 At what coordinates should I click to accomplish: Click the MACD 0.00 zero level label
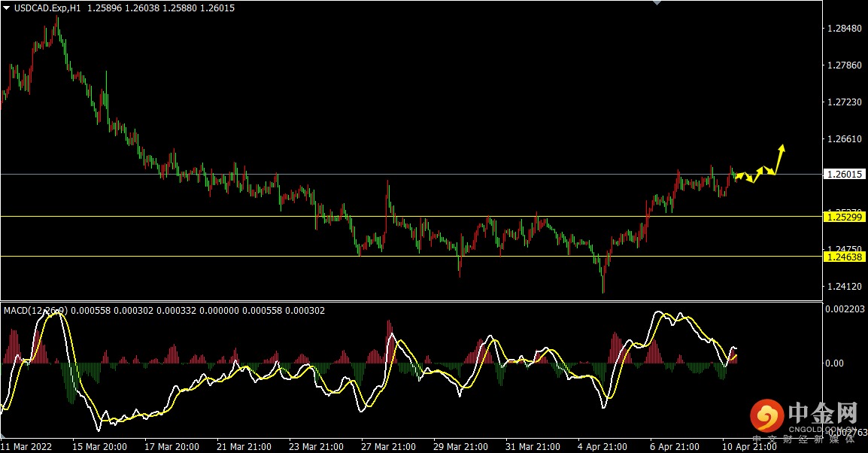pos(835,363)
